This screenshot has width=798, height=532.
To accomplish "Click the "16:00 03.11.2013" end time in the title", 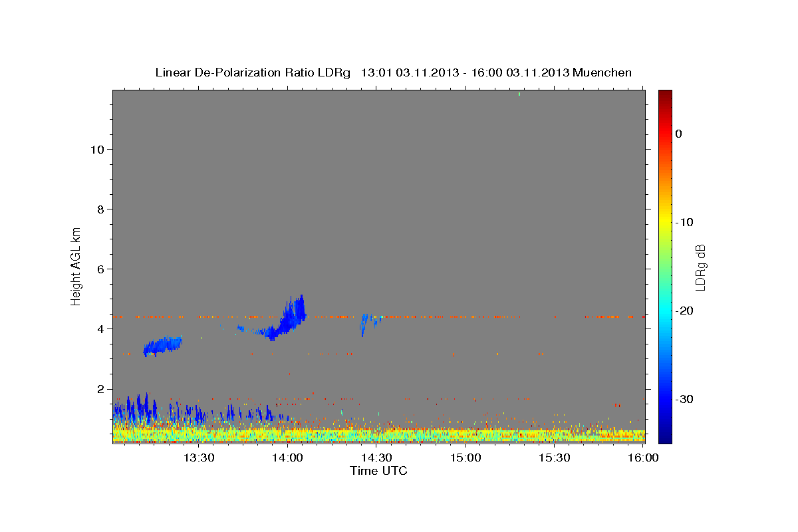I will [x=519, y=72].
